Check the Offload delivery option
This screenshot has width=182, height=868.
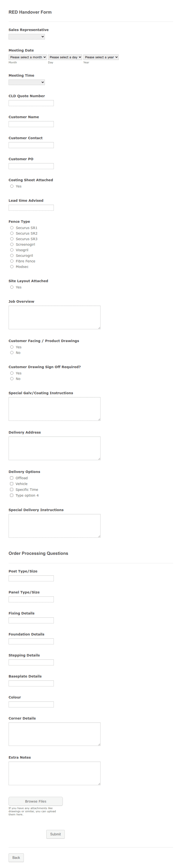coord(12,478)
